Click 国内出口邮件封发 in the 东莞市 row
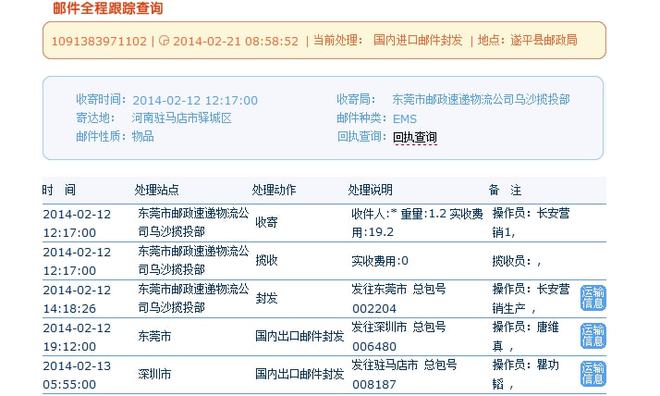 [300, 336]
